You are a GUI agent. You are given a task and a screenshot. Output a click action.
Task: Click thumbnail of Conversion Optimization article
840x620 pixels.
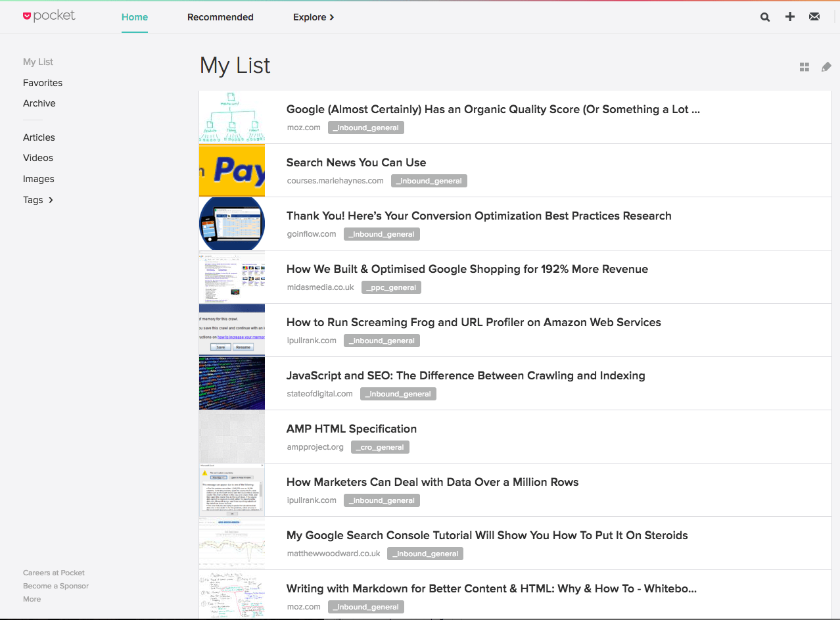[232, 224]
